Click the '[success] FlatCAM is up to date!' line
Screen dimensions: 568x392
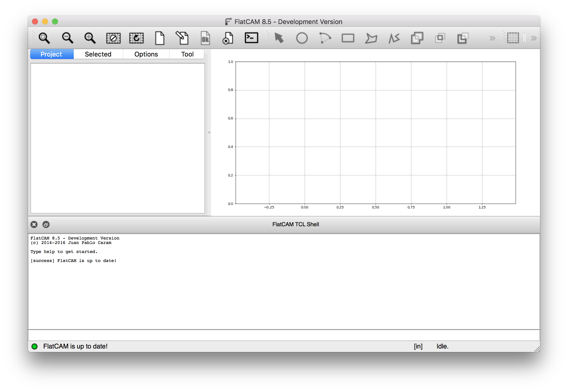tap(73, 260)
